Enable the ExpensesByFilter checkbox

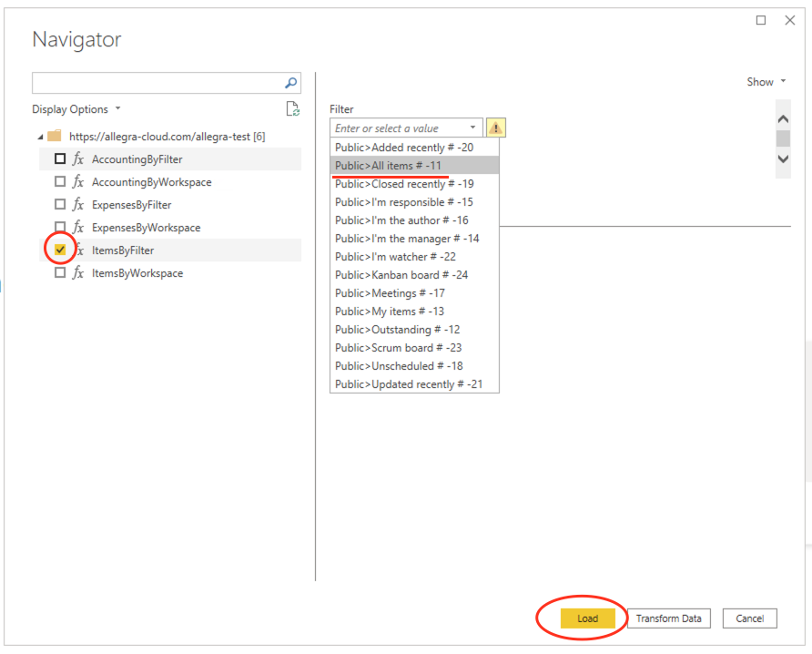tap(59, 204)
